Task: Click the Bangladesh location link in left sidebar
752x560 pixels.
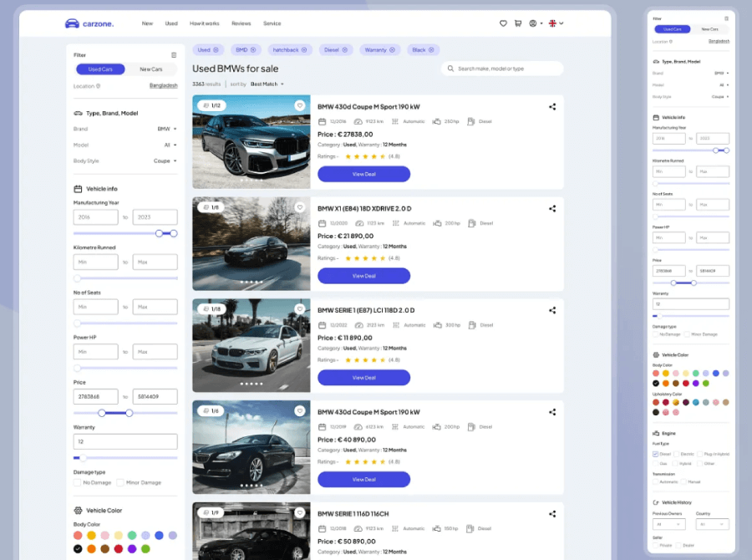Action: coord(164,86)
